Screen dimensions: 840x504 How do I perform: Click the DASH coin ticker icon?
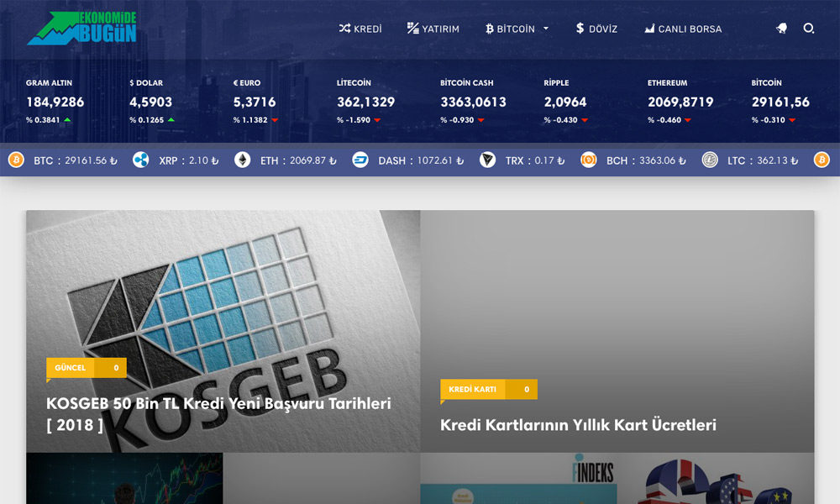[360, 160]
